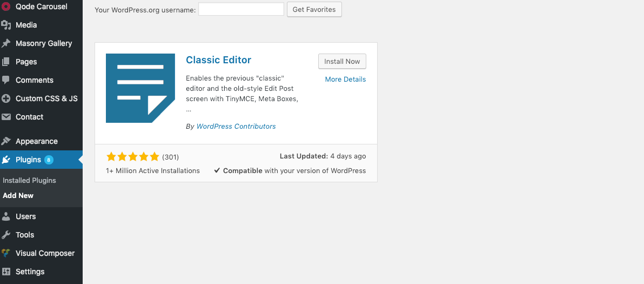Click the Qode Carousel sidebar icon
This screenshot has height=284, width=644.
tap(6, 6)
